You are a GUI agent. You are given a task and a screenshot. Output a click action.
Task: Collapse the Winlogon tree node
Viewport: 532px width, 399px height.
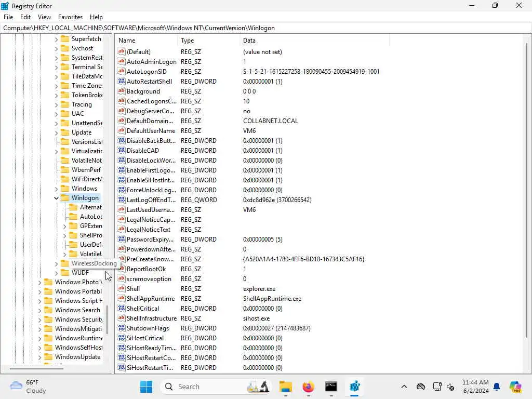tap(56, 198)
